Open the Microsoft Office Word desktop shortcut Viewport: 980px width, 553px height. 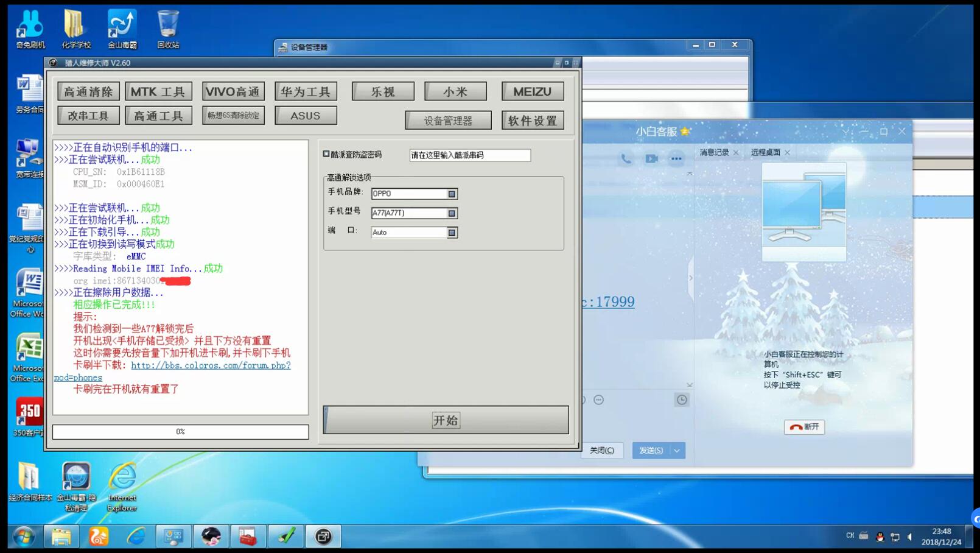(x=27, y=294)
